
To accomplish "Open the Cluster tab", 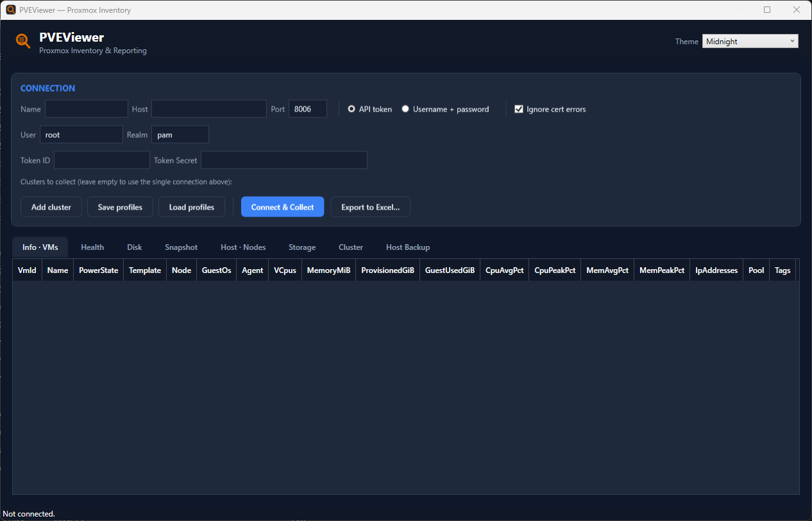I will coord(351,247).
